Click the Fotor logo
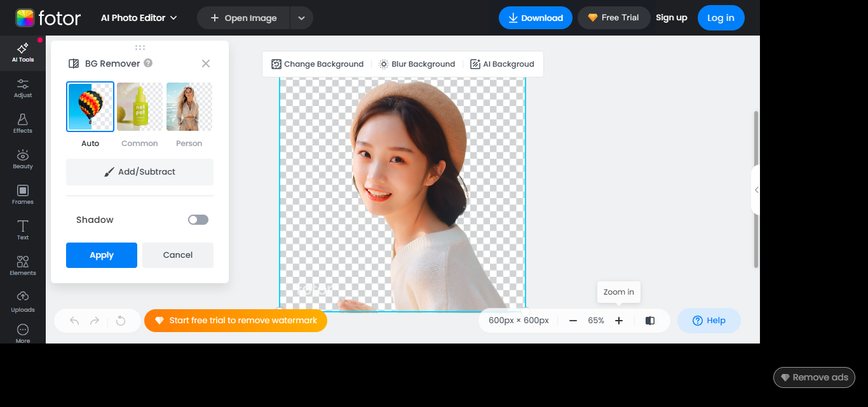The height and width of the screenshot is (407, 868). [48, 18]
